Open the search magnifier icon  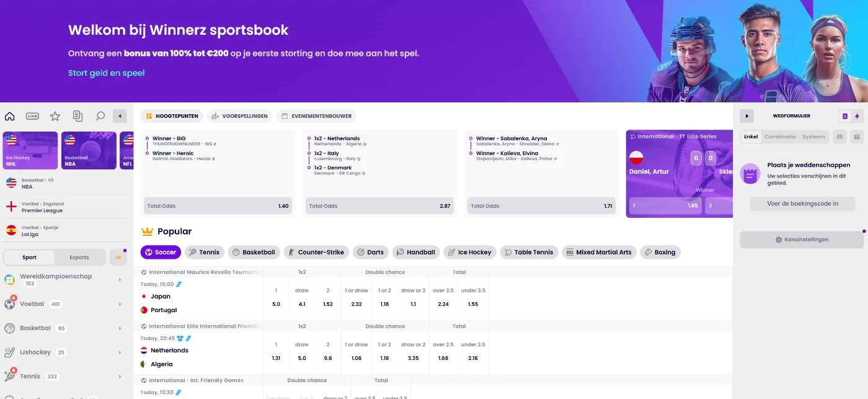[100, 116]
